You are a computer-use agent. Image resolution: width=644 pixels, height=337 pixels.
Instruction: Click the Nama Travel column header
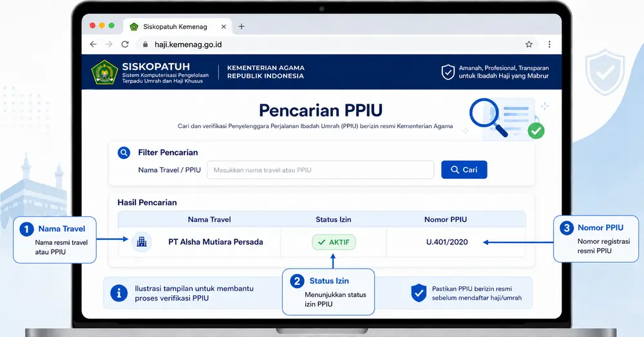click(x=209, y=219)
